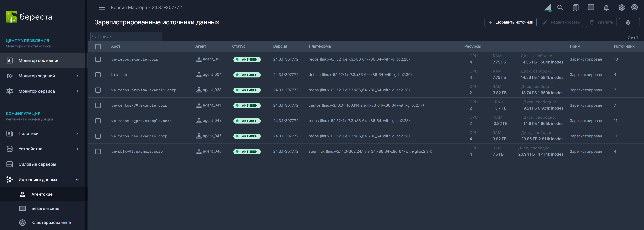Open Безагентские data sources
This screenshot has width=644, height=230.
click(45, 208)
